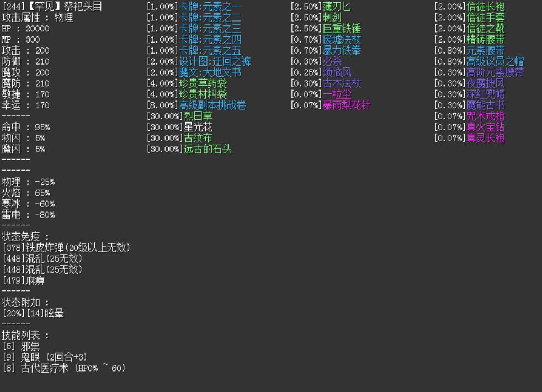Click drop item 夜魔披风

486,83
